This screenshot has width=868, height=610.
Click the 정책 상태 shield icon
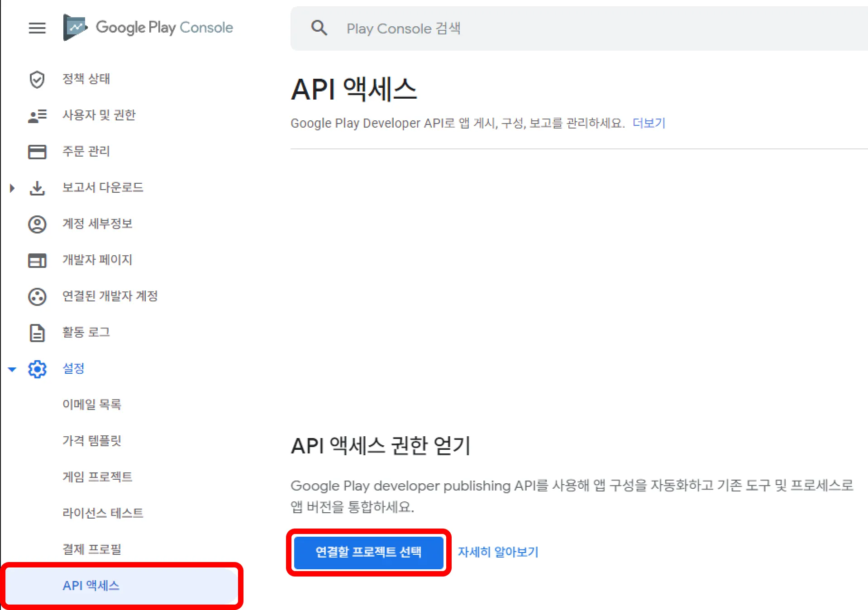coord(37,79)
